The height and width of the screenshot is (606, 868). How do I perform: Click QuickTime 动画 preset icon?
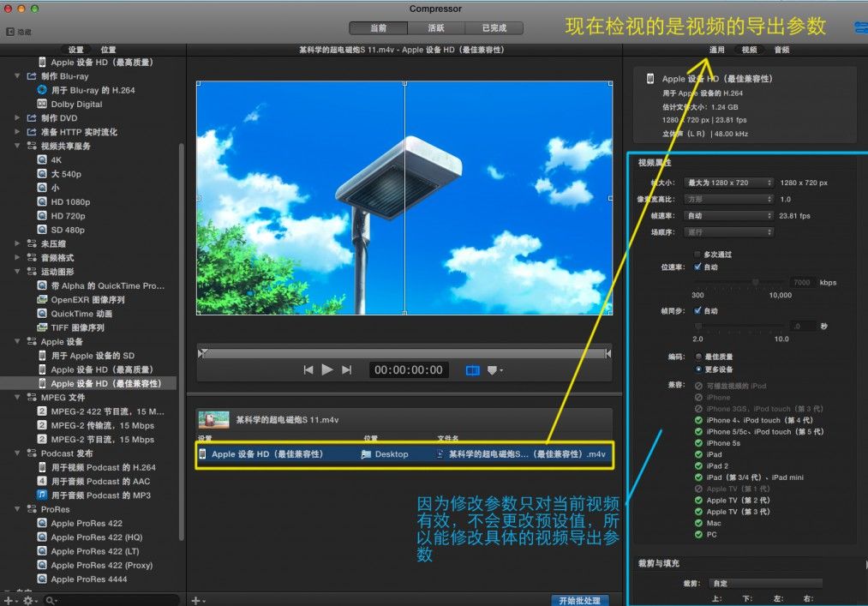click(x=42, y=314)
